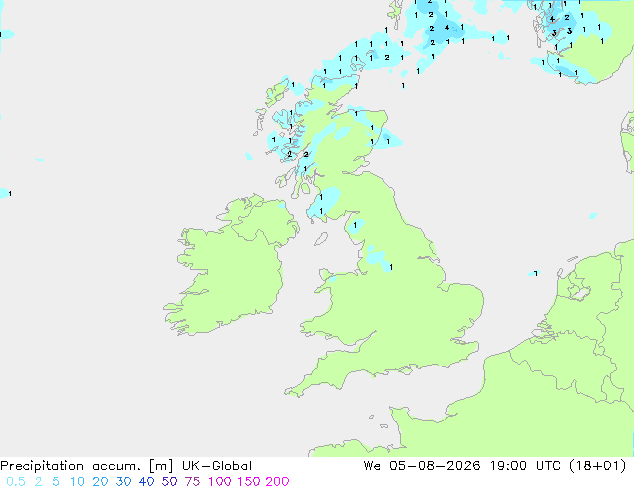Screen dimensions: 634x490
Task: Click the 'Precipitation accum.' title text
Action: coord(70,466)
